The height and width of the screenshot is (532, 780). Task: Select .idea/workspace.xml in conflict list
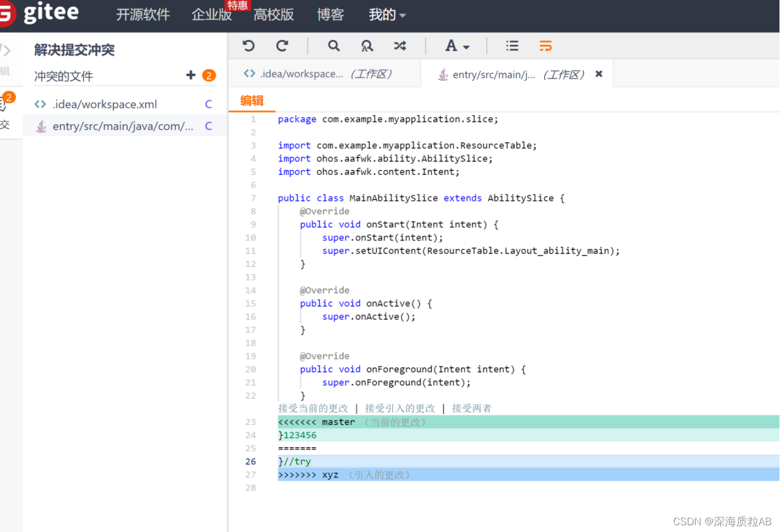point(124,104)
